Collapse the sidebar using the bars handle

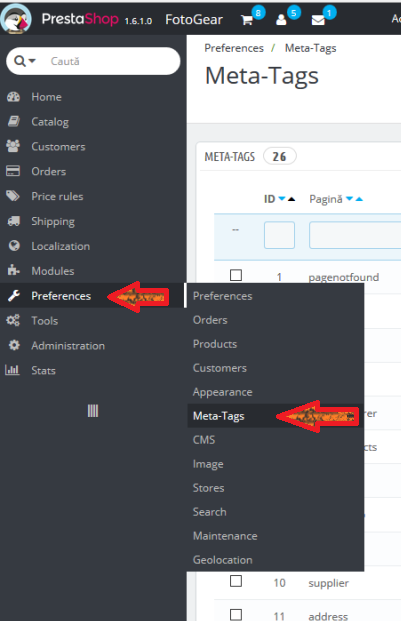tap(93, 411)
